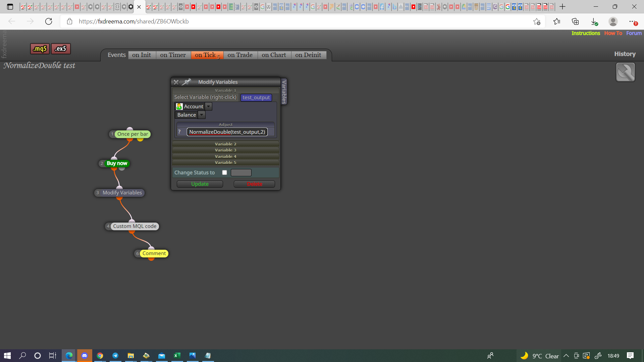
Task: Open Excel from the taskbar
Action: 177,356
